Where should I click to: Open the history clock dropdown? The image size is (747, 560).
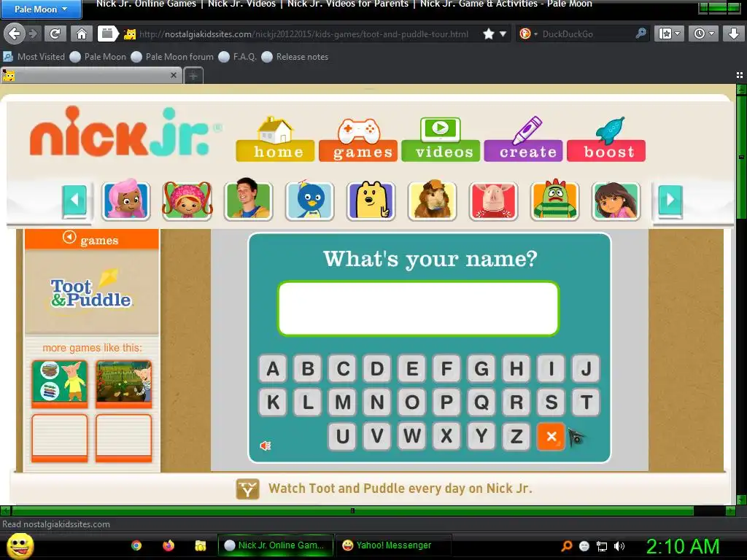click(x=704, y=34)
